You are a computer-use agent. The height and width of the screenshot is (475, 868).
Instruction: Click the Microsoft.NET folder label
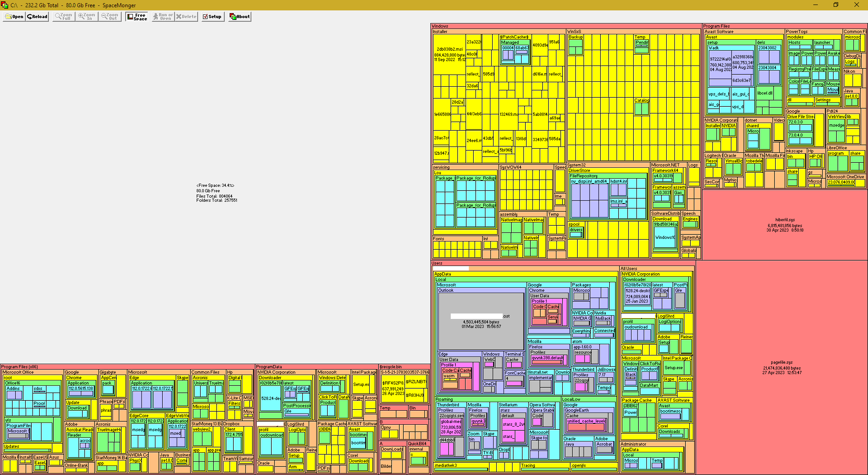pyautogui.click(x=665, y=165)
